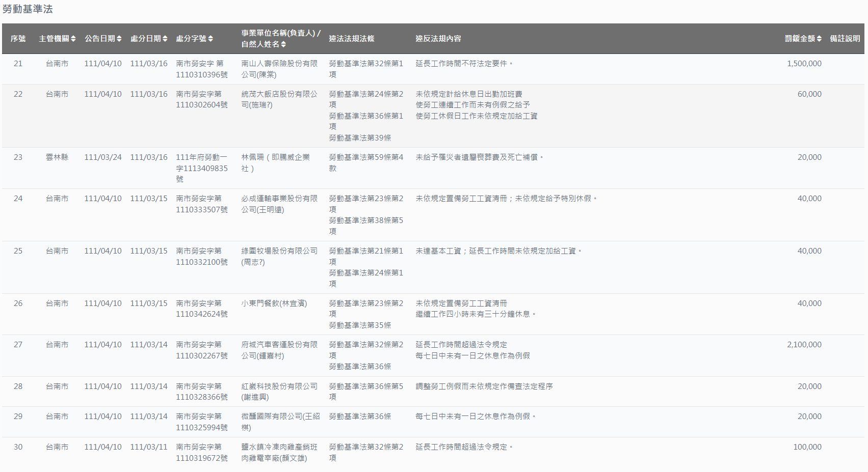868x472 pixels.
Task: Toggle sort icon beside 處分字號
Action: point(211,39)
